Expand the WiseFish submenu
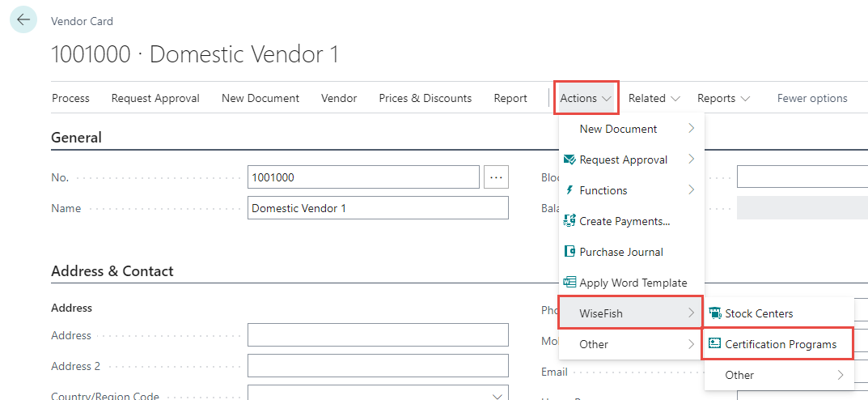 pos(631,313)
